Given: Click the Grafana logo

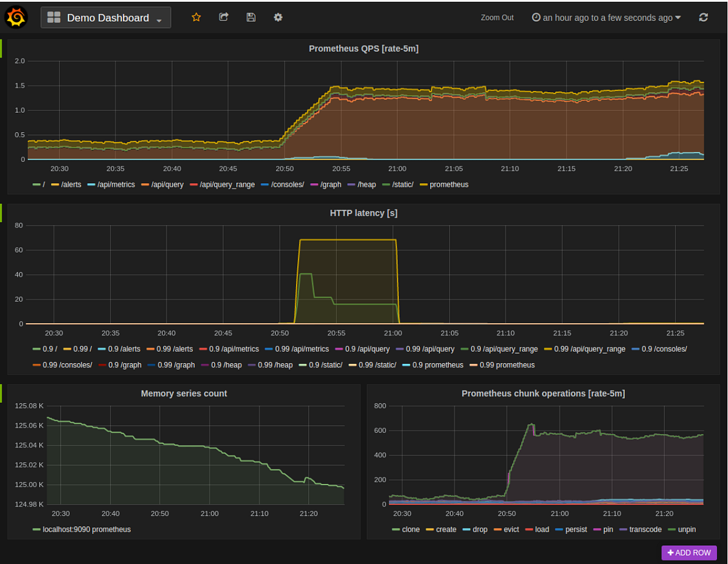Looking at the screenshot, I should tap(16, 16).
